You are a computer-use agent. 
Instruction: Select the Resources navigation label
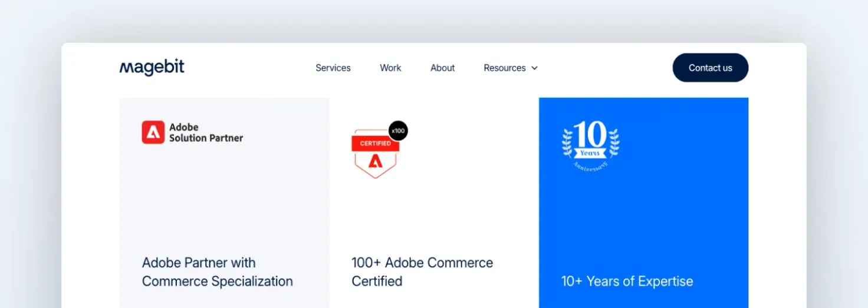pos(504,68)
